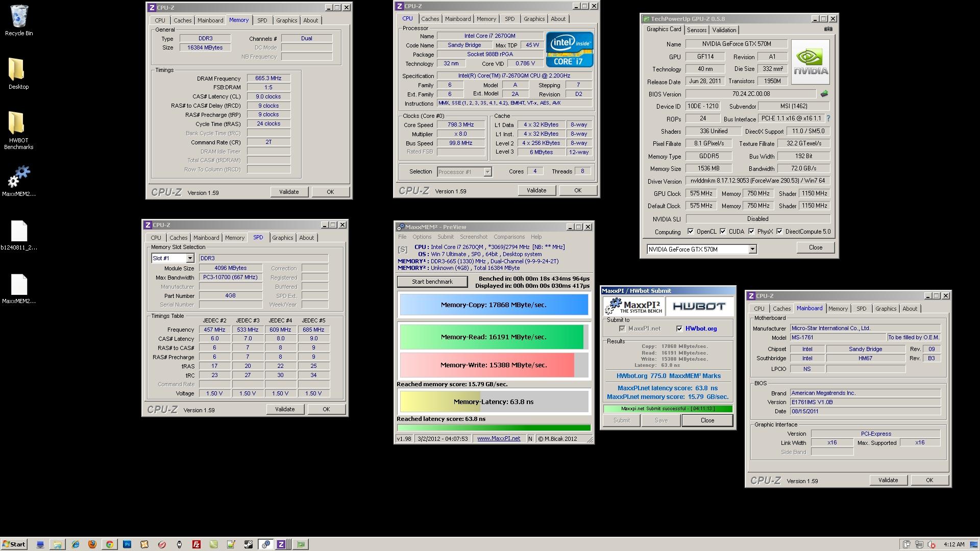Select the b1240811_2 file on desktop
The width and height of the screenshot is (980, 551).
click(x=19, y=235)
